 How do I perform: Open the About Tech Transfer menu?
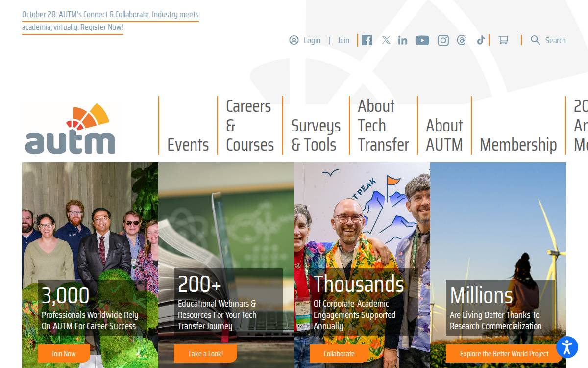[x=383, y=126]
